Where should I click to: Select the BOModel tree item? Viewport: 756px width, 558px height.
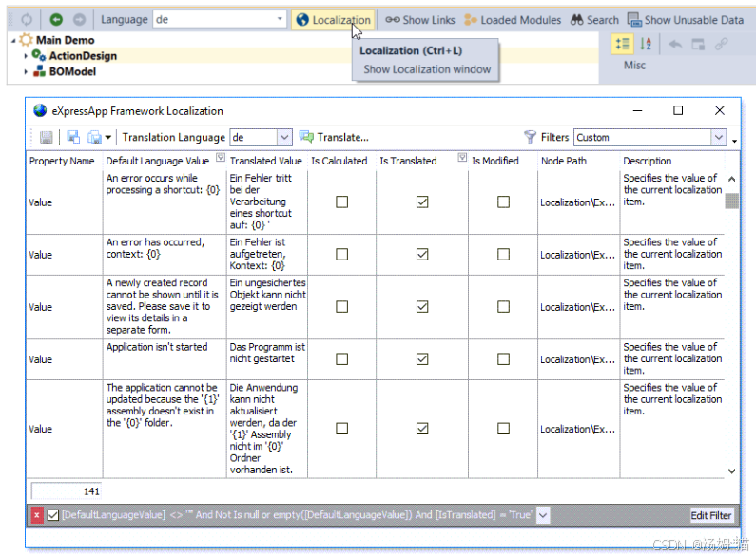coord(72,72)
